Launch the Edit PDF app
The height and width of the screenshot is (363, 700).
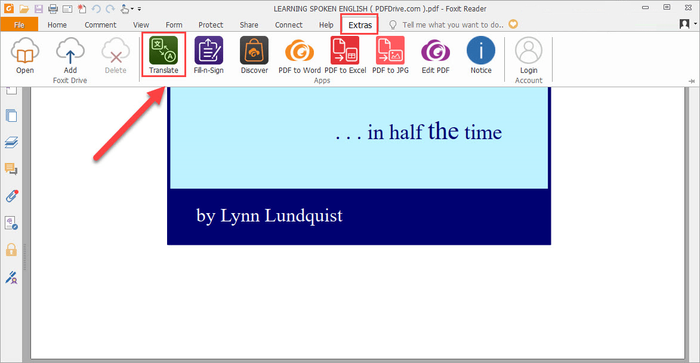pyautogui.click(x=436, y=56)
